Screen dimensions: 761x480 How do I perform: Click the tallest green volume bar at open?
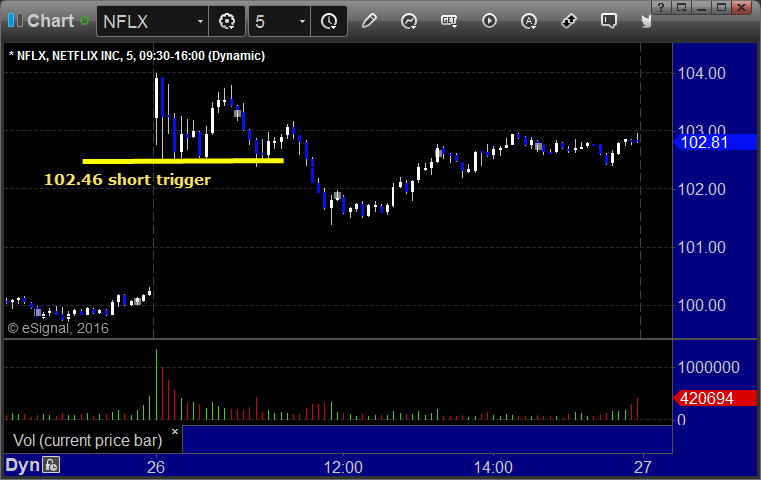tap(156, 384)
